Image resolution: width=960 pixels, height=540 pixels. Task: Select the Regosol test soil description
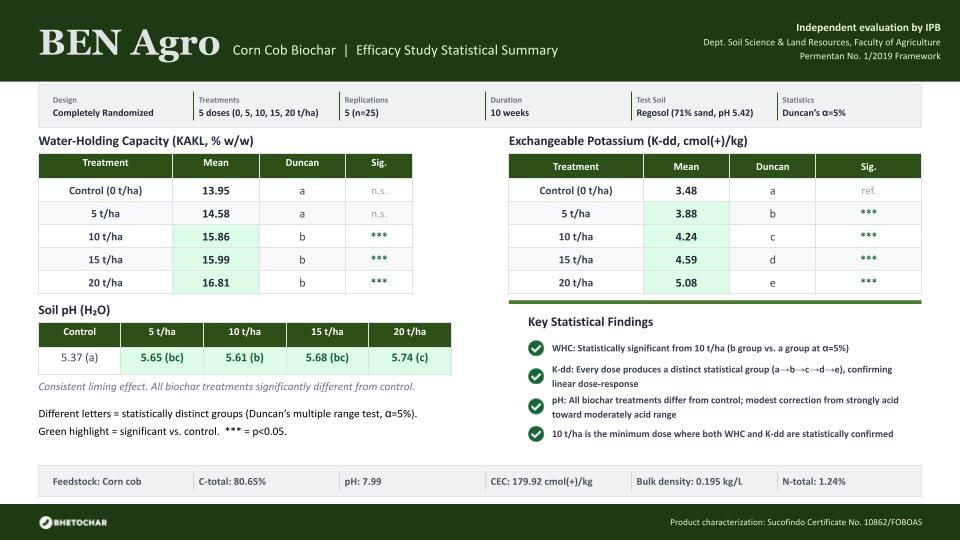pos(694,113)
